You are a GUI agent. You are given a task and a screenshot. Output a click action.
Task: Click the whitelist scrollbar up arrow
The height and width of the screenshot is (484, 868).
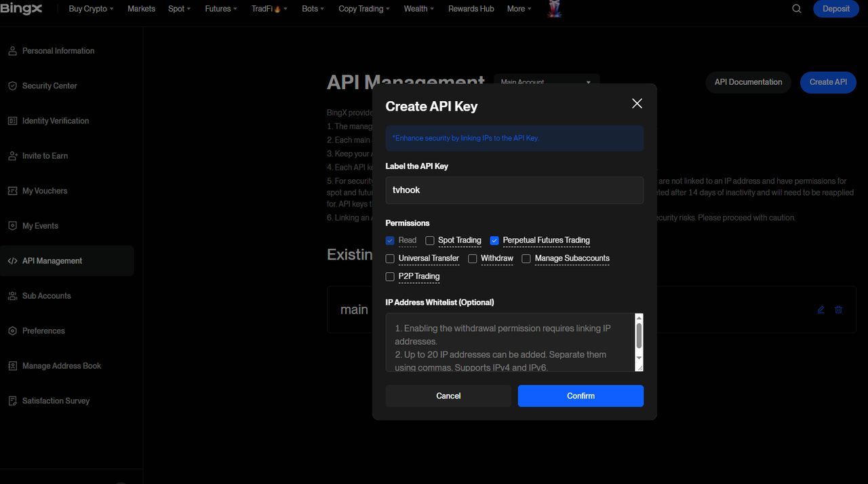tap(639, 318)
